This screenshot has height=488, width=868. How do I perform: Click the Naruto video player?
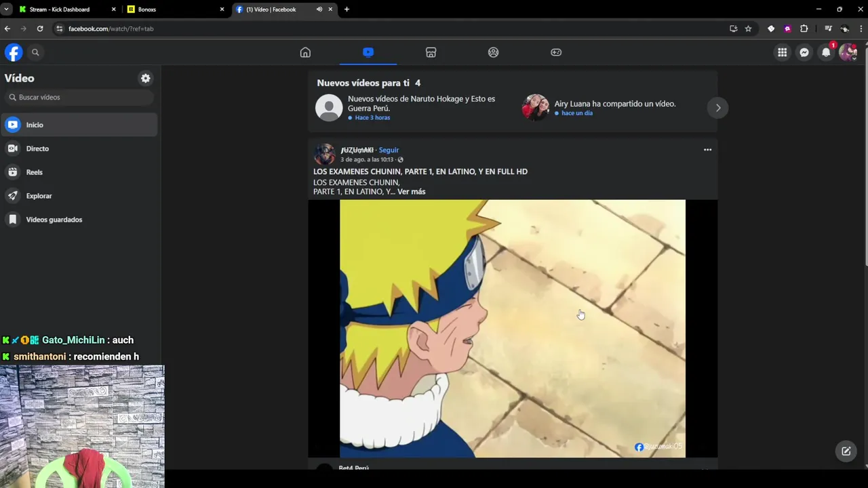click(513, 329)
